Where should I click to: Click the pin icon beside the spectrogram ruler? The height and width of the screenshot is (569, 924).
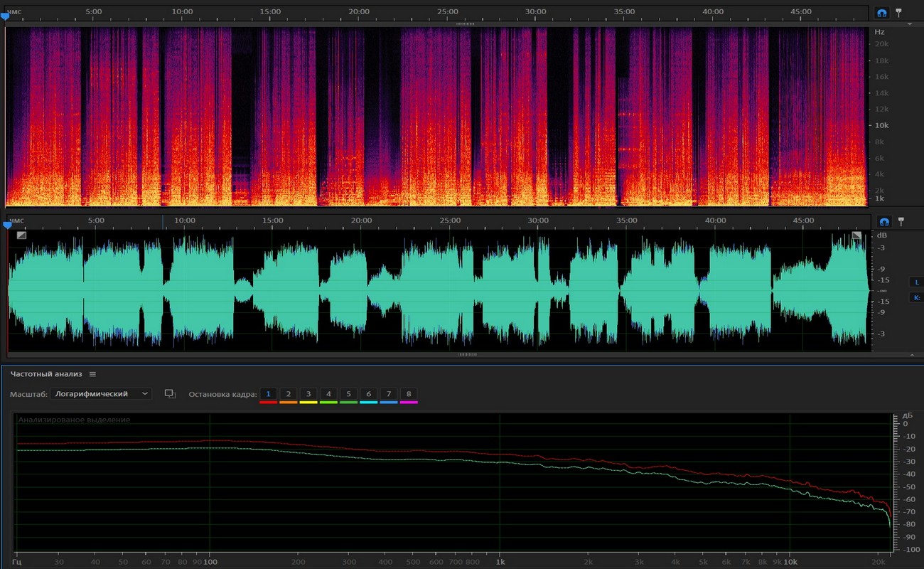click(x=898, y=12)
